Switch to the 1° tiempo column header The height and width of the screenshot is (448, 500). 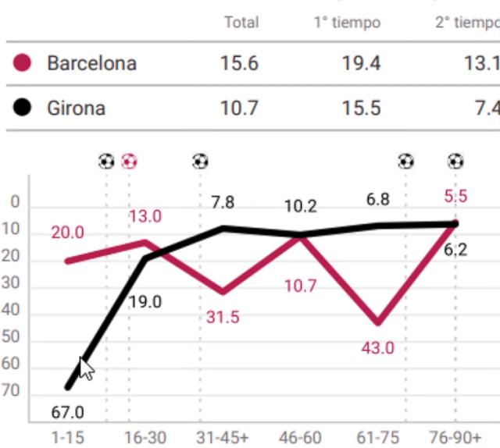point(347,23)
